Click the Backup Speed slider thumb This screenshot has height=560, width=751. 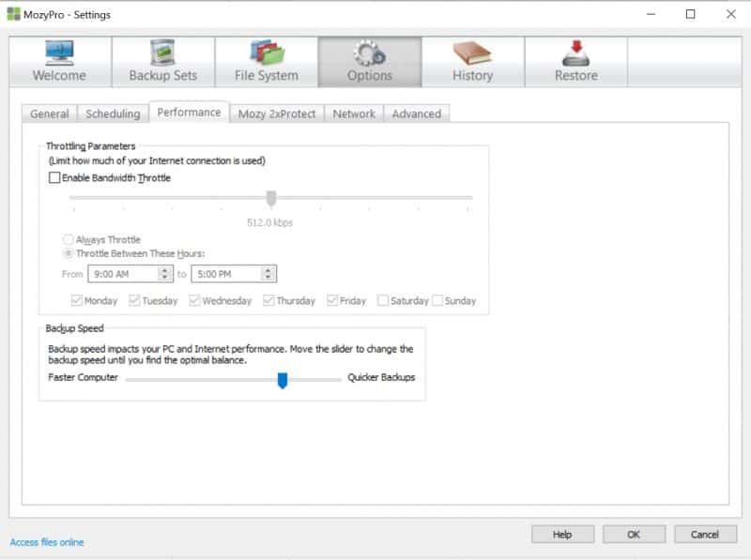283,381
